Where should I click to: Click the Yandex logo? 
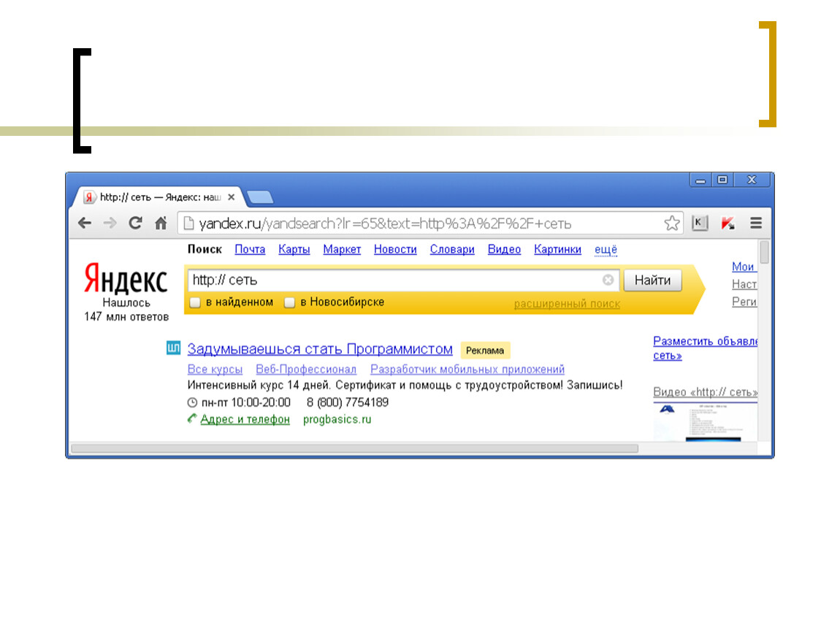[x=126, y=278]
